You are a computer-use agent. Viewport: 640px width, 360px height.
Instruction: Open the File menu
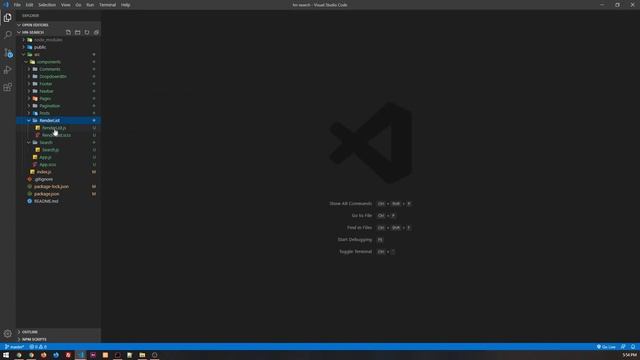(x=17, y=5)
